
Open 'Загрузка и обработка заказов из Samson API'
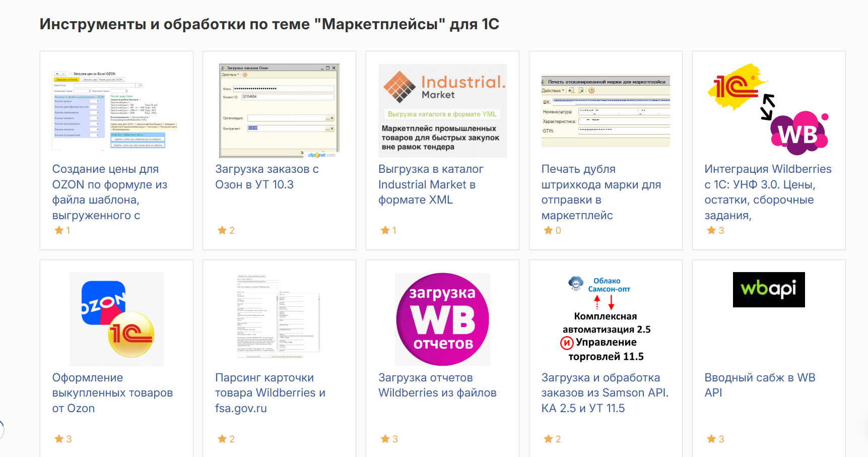click(x=605, y=393)
